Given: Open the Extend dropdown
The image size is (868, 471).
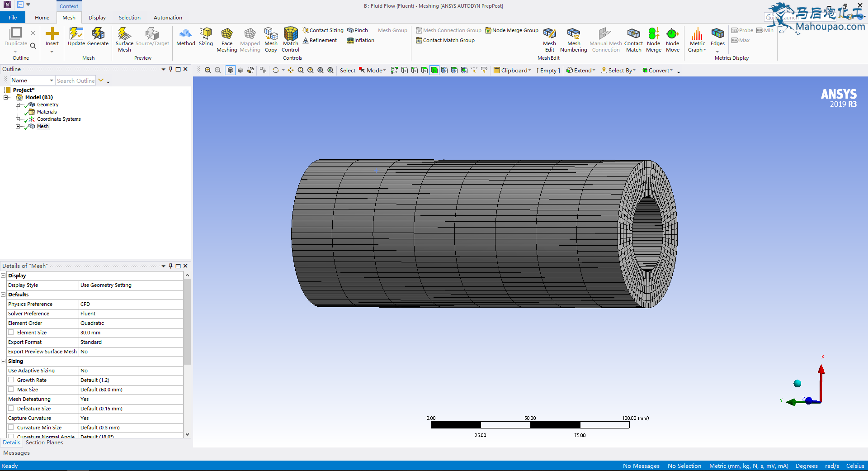Looking at the screenshot, I should click(x=580, y=70).
